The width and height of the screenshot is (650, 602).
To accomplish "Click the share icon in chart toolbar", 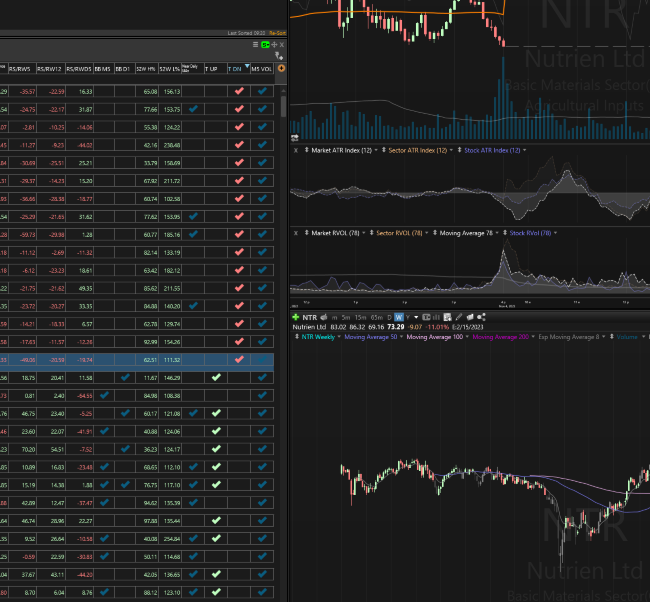I will [482, 317].
